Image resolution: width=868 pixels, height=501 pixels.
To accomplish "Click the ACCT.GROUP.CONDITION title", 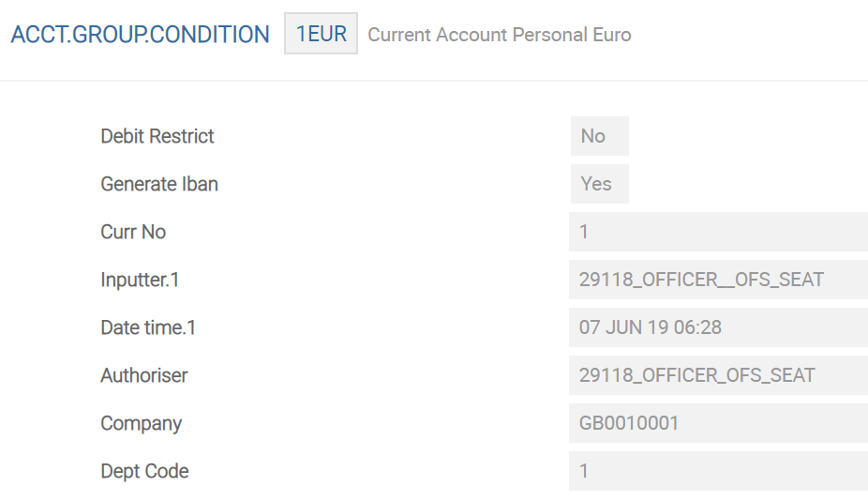I will click(140, 35).
